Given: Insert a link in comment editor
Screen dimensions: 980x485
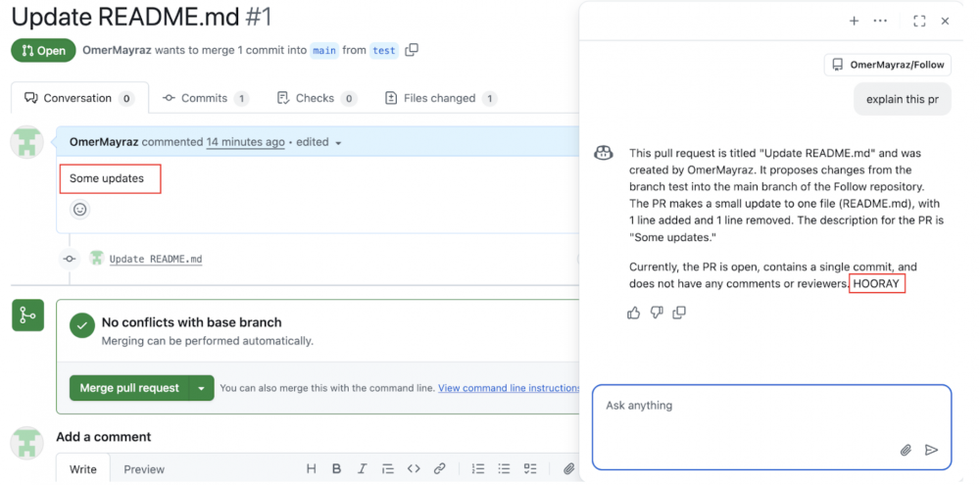Looking at the screenshot, I should tap(440, 469).
